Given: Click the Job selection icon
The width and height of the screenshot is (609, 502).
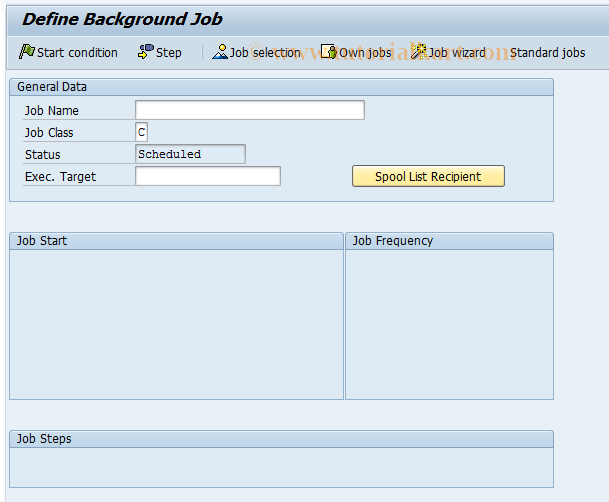Looking at the screenshot, I should tap(220, 52).
